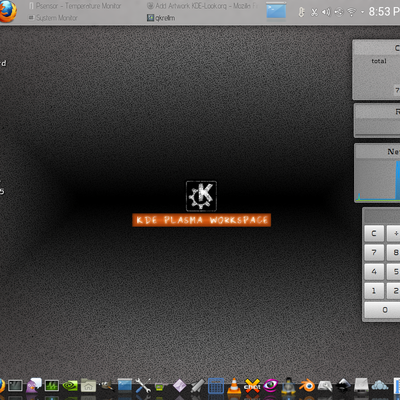The width and height of the screenshot is (400, 400).
Task: Click the 0 key on calculator widget
Action: point(383,310)
